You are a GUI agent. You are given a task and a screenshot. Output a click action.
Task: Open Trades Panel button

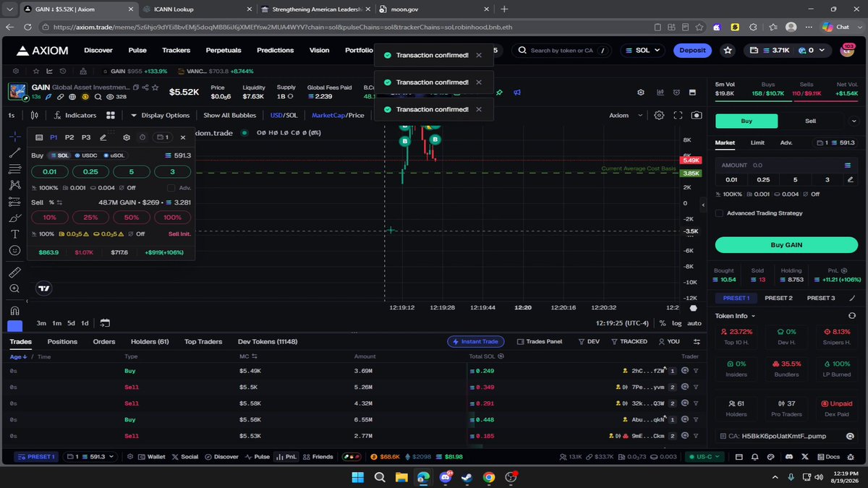coord(540,341)
